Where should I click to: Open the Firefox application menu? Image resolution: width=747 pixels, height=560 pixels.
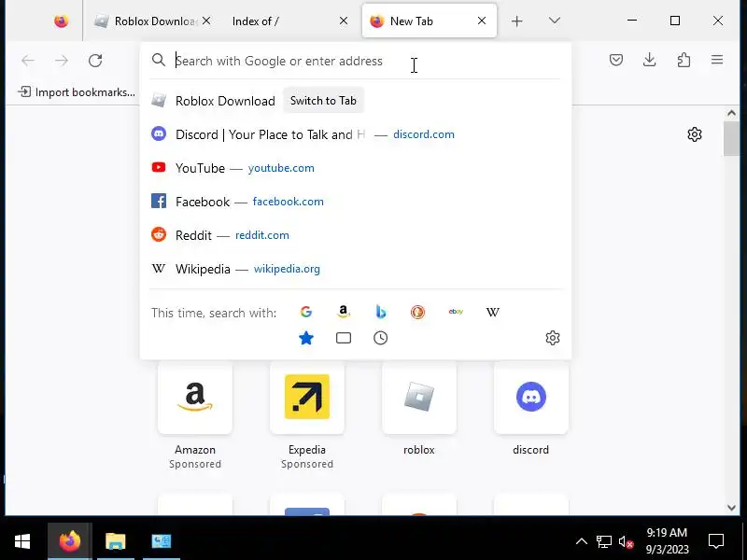coord(717,60)
